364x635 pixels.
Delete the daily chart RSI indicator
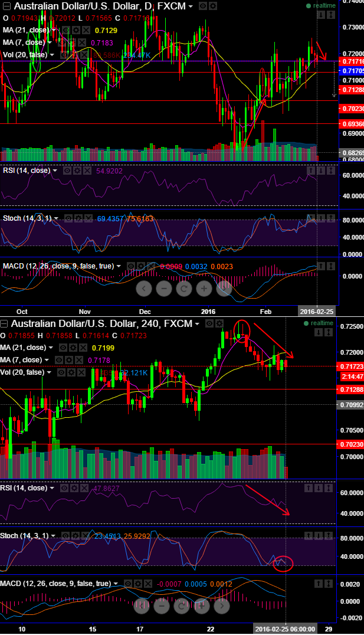coord(87,171)
